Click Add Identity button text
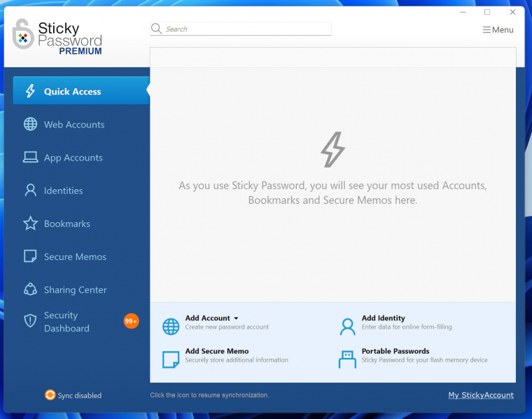The image size is (532, 419). coord(383,318)
